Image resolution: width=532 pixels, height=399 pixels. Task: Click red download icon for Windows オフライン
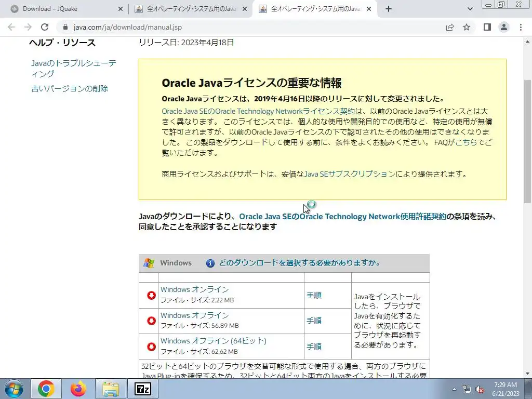(x=151, y=321)
